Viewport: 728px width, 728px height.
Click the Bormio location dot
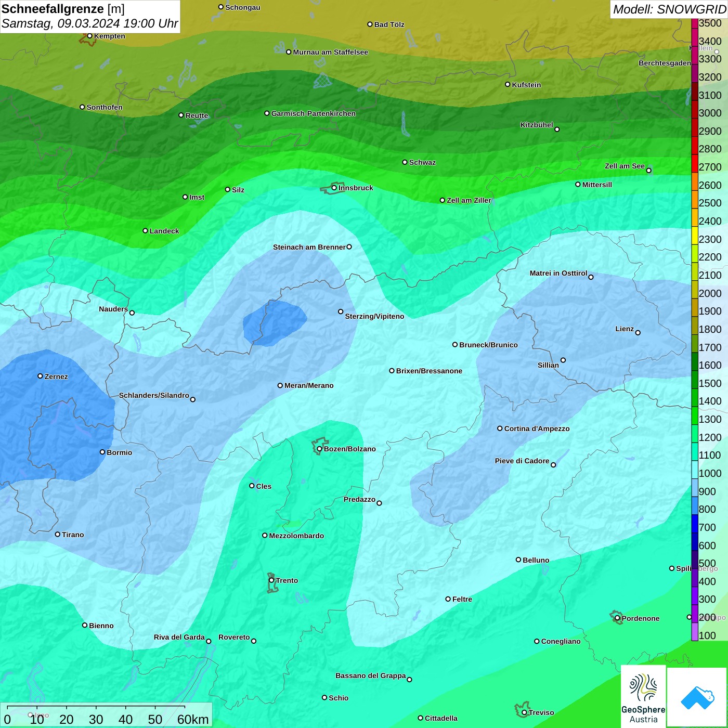tap(102, 452)
